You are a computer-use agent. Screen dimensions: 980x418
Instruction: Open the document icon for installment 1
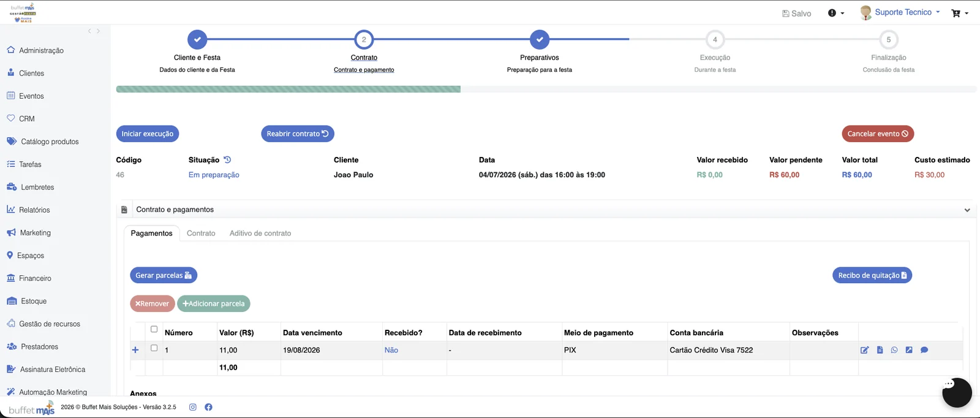tap(880, 350)
